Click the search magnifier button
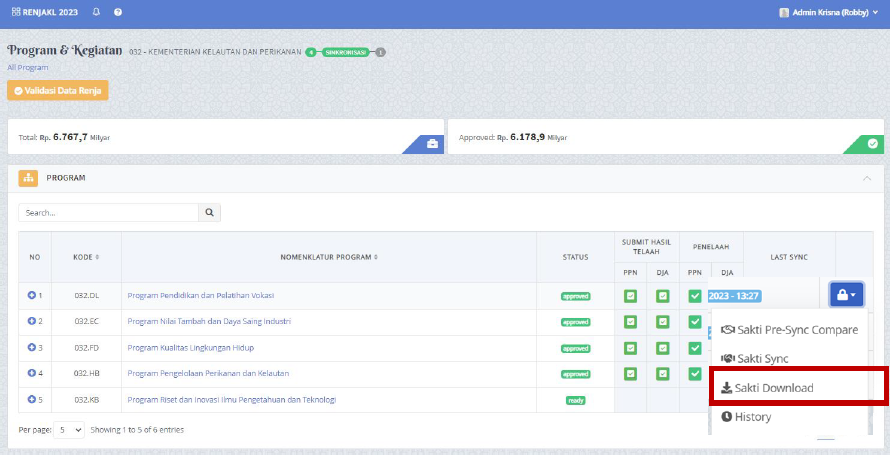Viewport: 890px width, 455px height. coord(210,213)
